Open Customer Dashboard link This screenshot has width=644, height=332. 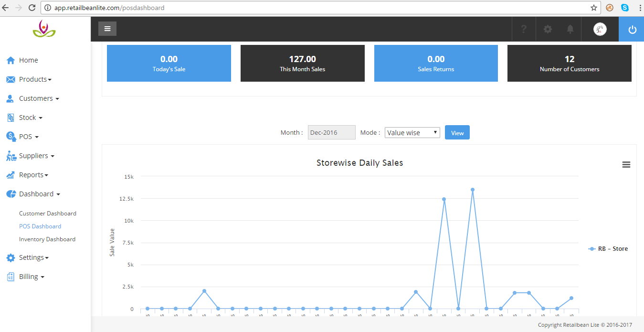pyautogui.click(x=48, y=214)
